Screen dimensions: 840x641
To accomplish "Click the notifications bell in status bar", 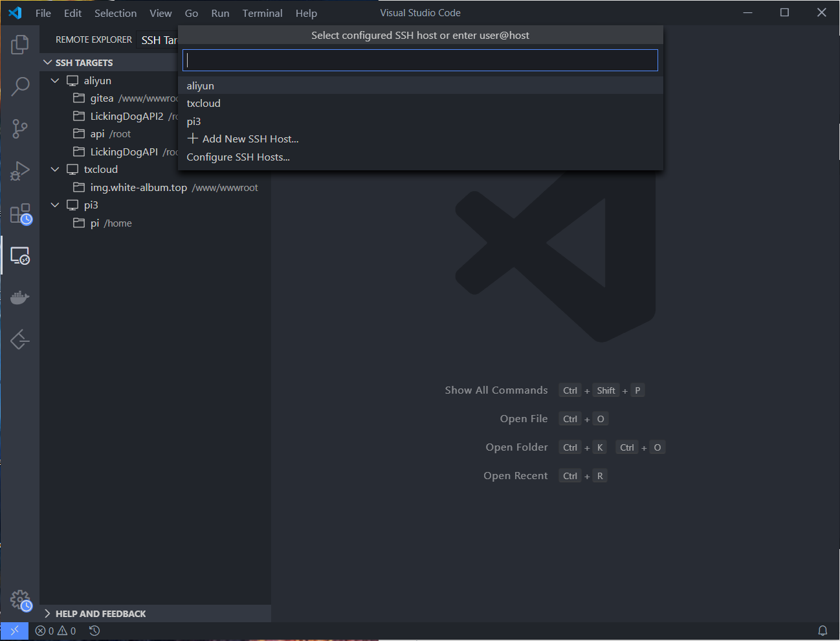I will (823, 631).
